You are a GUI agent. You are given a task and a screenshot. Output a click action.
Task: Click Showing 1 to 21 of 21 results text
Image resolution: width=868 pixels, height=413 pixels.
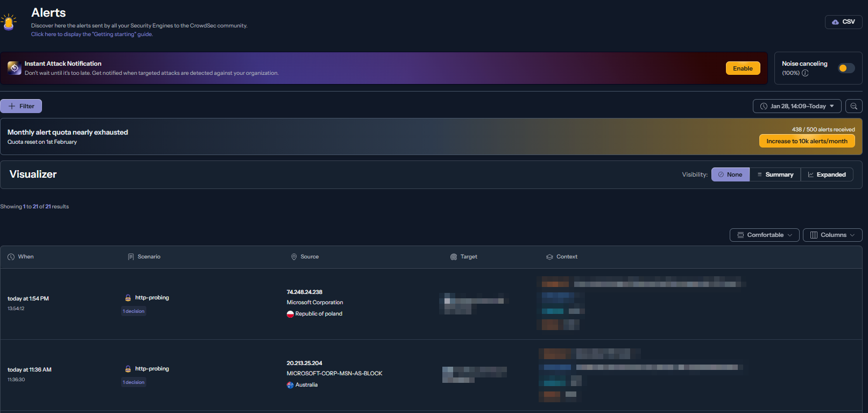point(34,207)
